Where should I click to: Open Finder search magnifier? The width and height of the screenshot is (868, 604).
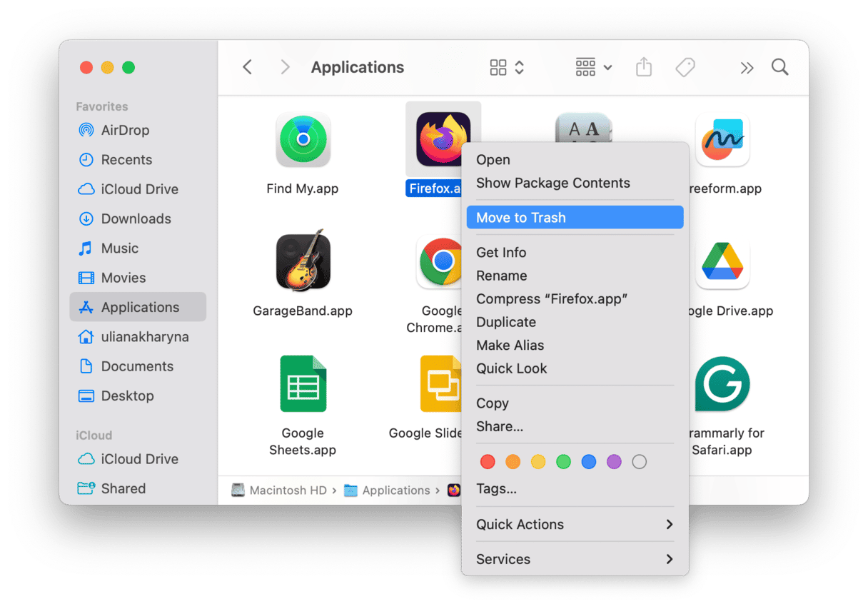(x=780, y=67)
